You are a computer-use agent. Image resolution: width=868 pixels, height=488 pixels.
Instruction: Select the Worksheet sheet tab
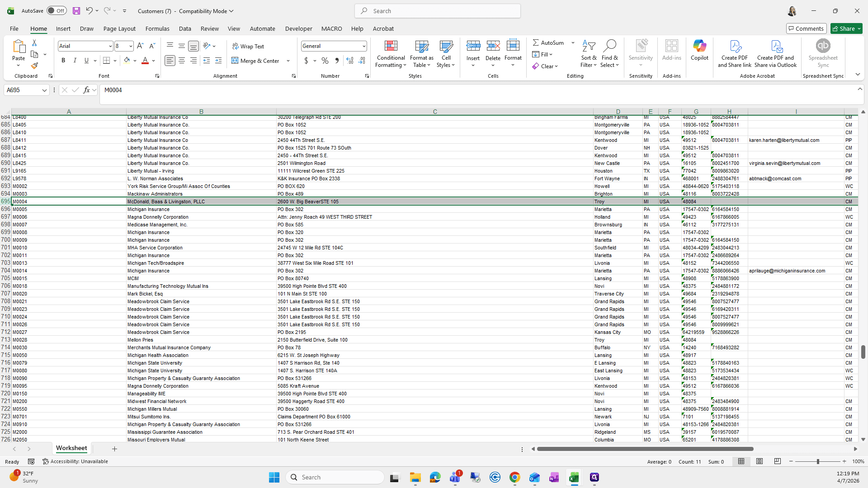pyautogui.click(x=71, y=448)
